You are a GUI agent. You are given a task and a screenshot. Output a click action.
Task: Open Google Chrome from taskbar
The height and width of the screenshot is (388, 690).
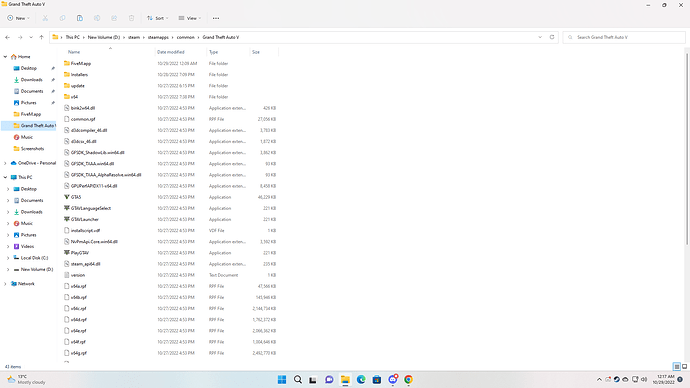[x=408, y=380]
